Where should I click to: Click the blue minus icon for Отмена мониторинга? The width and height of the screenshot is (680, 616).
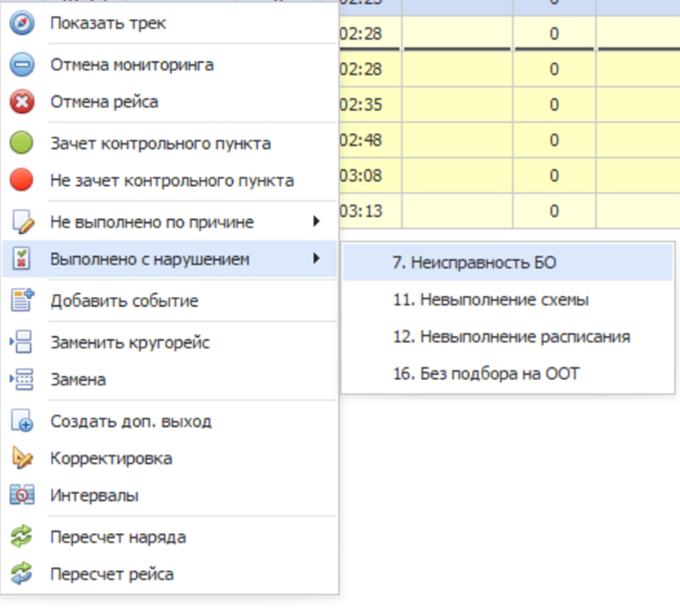[x=22, y=65]
